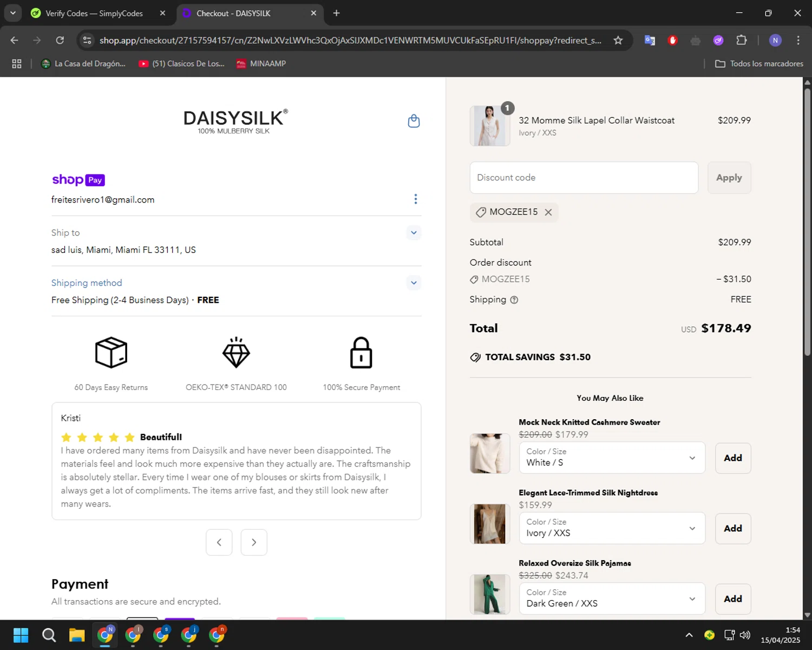Viewport: 812px width, 650px height.
Task: Add Elegant Lace-Trimmed Silk Nightdress
Action: point(733,529)
